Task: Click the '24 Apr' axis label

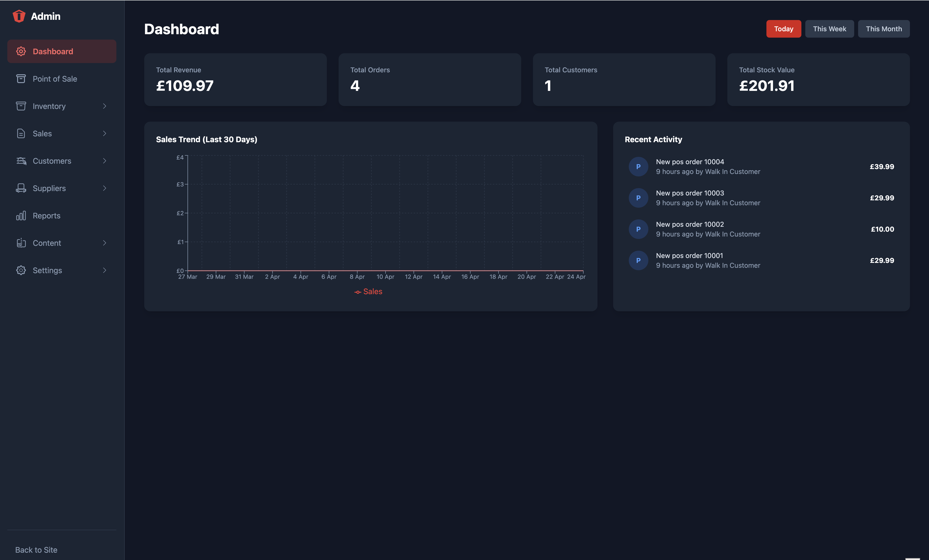Action: click(x=576, y=277)
